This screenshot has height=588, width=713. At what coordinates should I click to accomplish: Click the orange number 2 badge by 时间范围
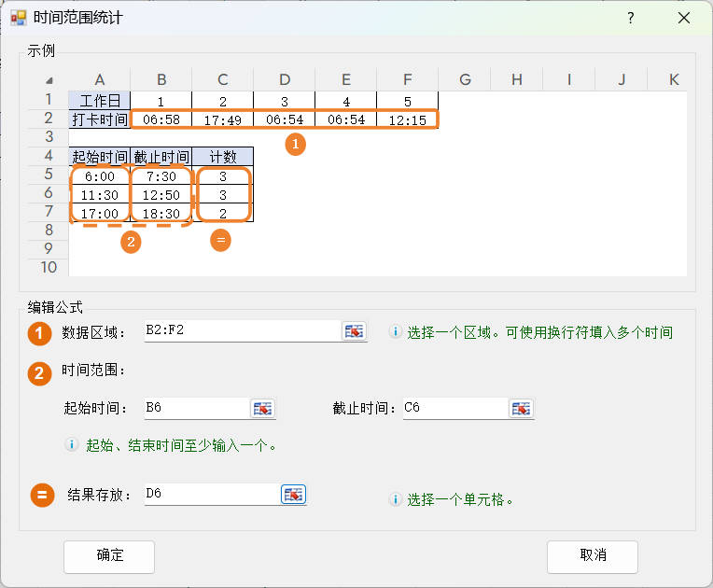coord(40,373)
